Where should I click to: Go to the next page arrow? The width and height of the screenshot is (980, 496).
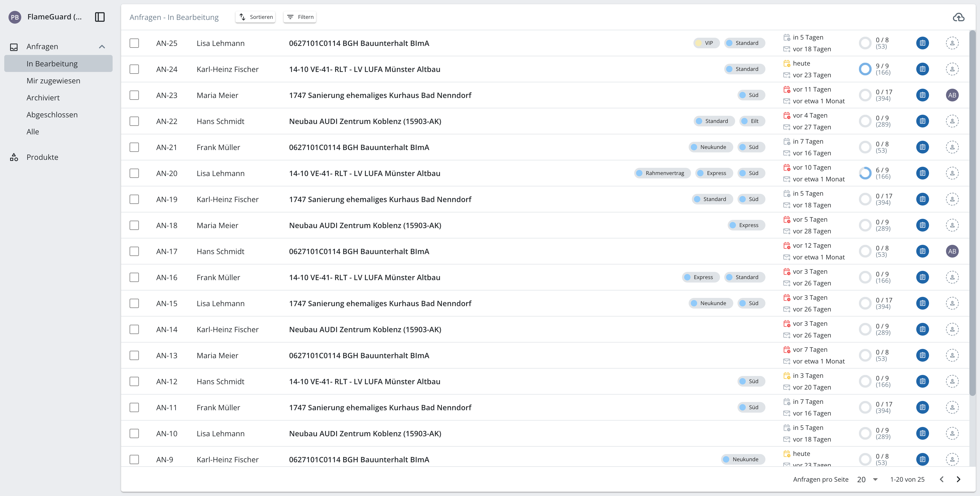[958, 480]
